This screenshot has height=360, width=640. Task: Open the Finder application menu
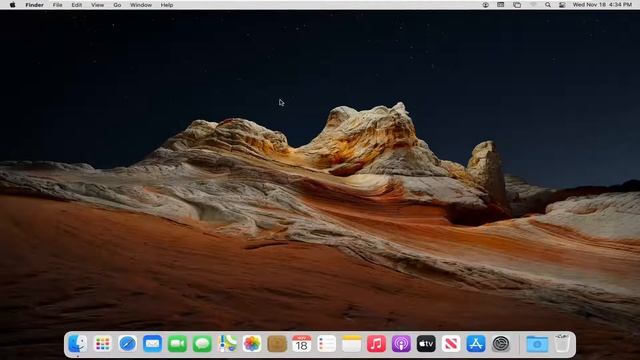click(34, 5)
